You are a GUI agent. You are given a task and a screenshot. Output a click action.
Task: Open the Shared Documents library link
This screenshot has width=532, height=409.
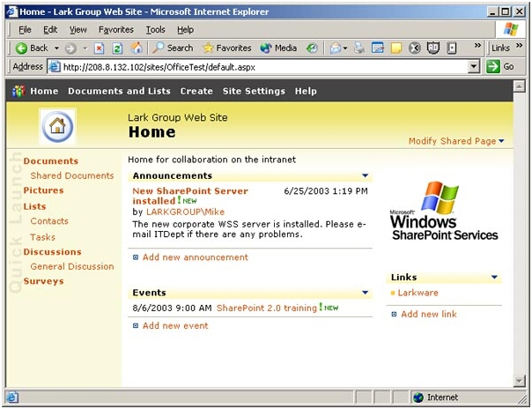[72, 175]
